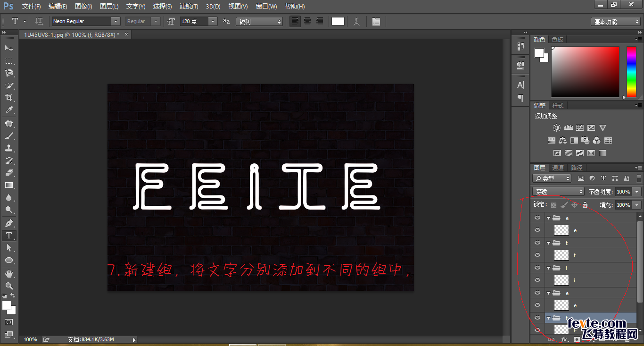Switch to the 通道 tab

coord(557,167)
